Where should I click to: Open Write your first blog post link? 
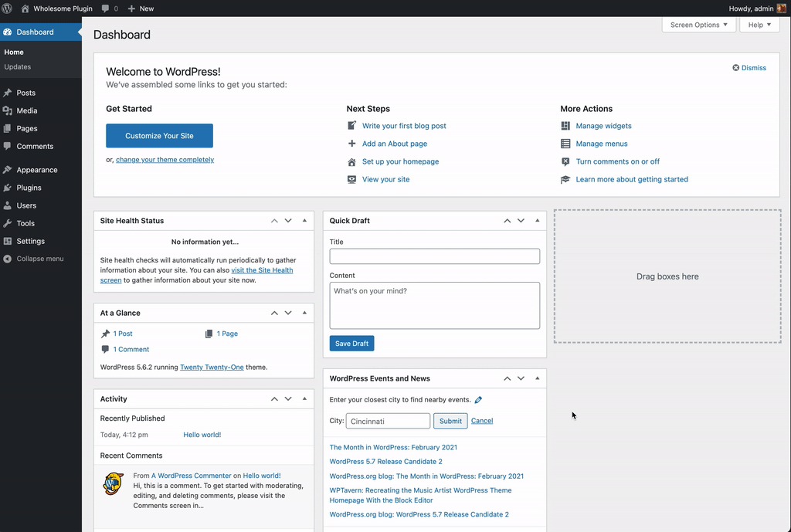404,126
